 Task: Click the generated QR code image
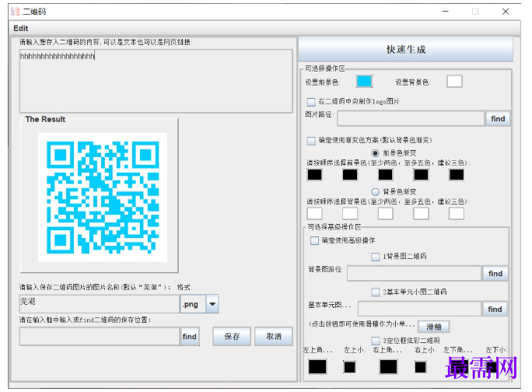(103, 198)
